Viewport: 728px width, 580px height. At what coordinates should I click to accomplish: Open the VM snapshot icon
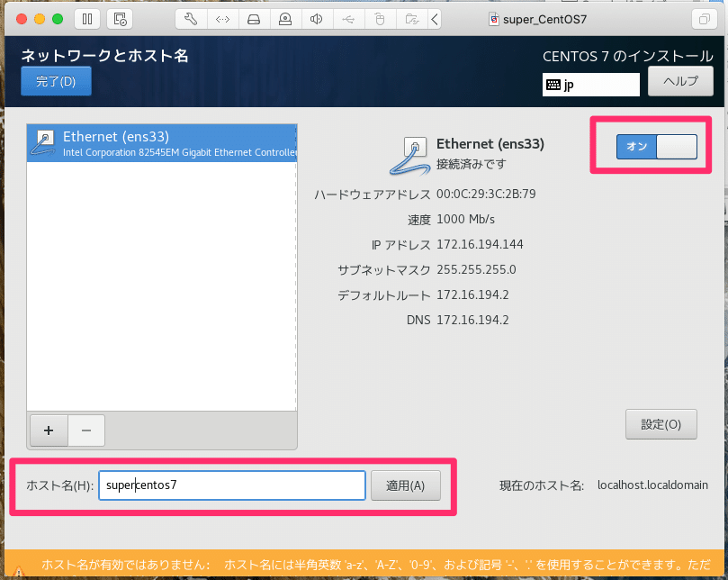[120, 19]
